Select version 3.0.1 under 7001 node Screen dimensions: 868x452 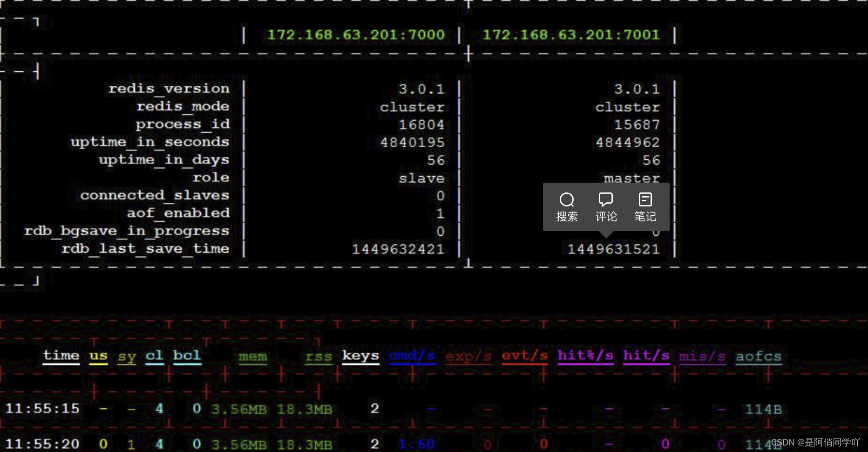click(637, 89)
